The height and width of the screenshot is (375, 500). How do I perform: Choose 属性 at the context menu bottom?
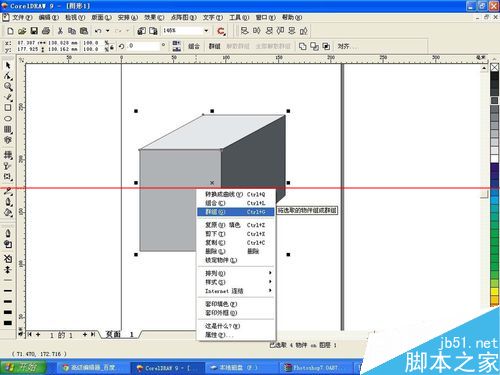pos(235,335)
